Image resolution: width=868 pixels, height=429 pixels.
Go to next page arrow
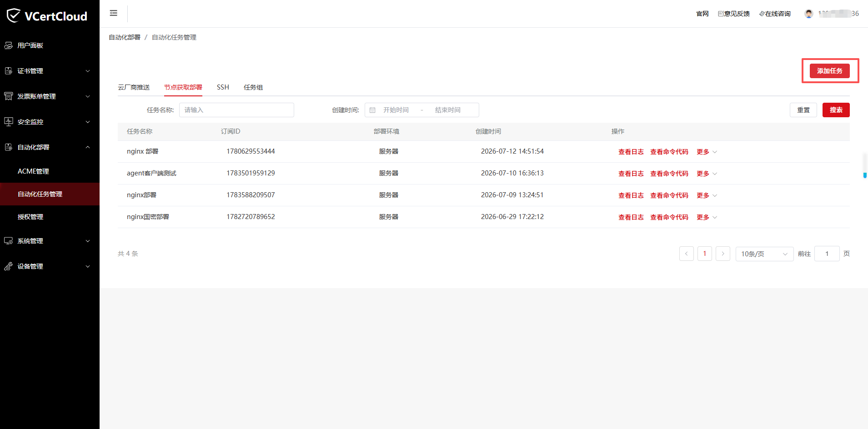point(722,254)
